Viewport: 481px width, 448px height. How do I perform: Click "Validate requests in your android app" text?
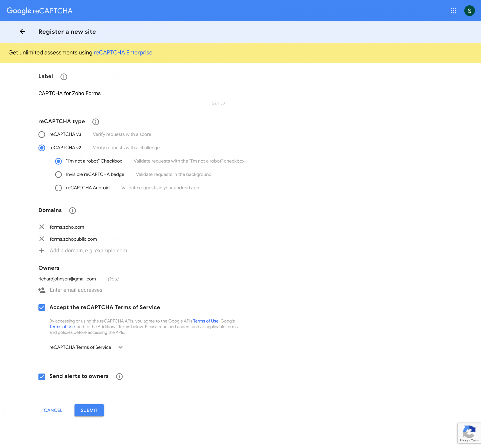pyautogui.click(x=160, y=188)
